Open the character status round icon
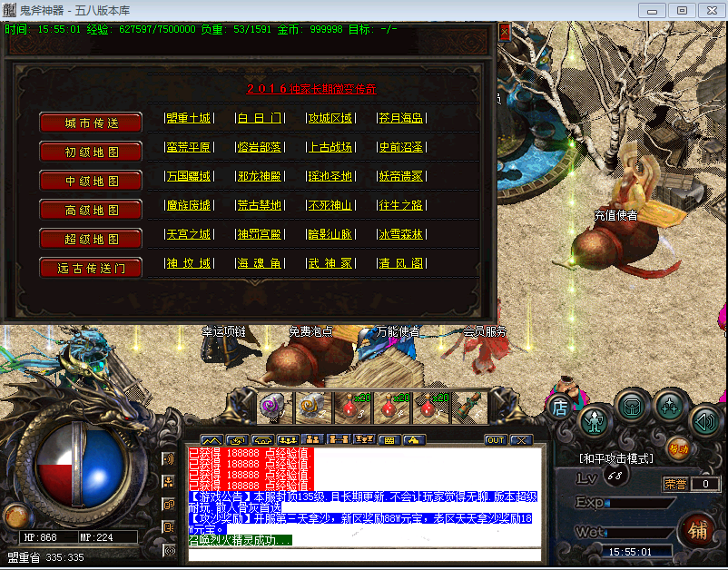 [595, 422]
